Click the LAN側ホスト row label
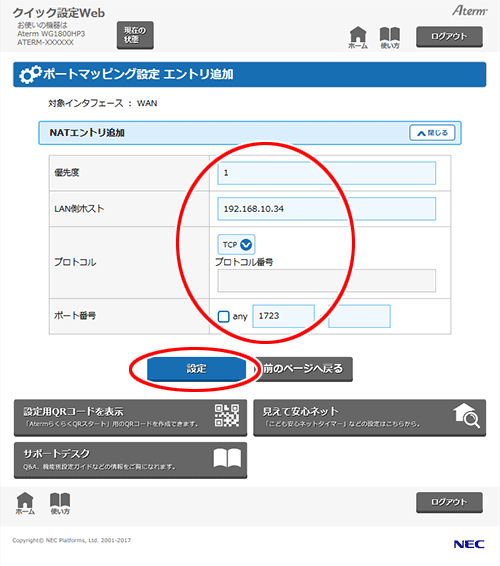Image resolution: width=500 pixels, height=566 pixels. 79,209
